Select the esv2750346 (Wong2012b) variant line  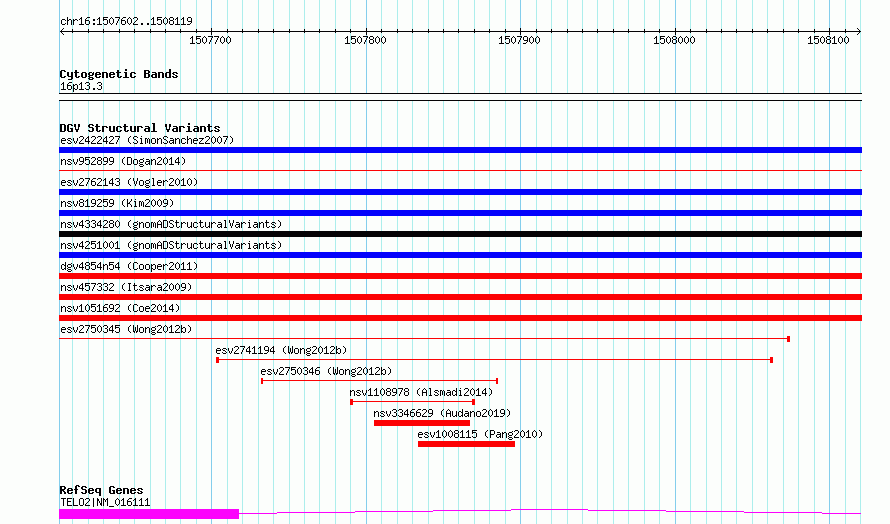(x=379, y=381)
